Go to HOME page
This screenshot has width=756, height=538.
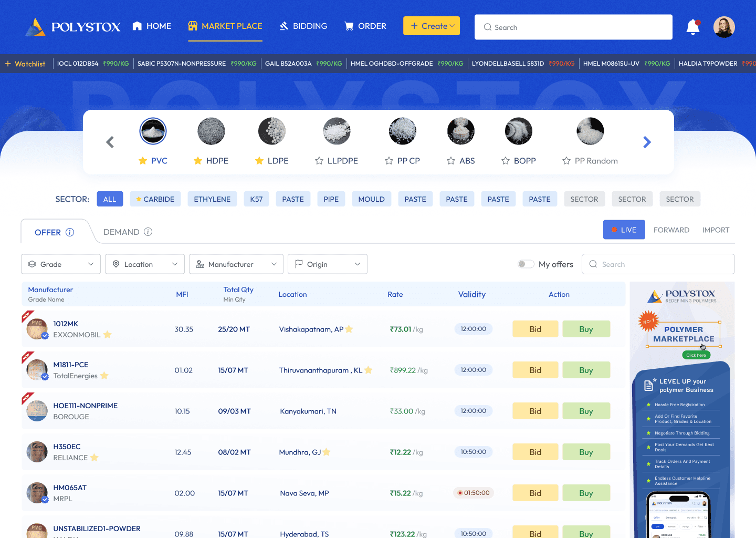click(x=152, y=26)
